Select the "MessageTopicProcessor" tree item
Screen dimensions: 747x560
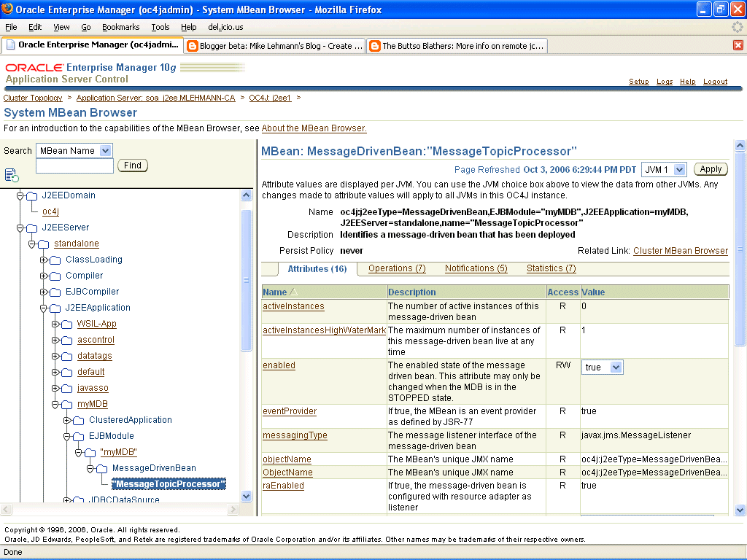(x=169, y=484)
